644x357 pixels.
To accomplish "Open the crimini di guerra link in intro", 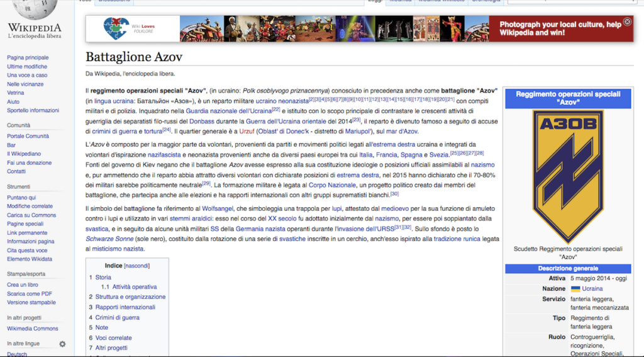I will (x=114, y=132).
